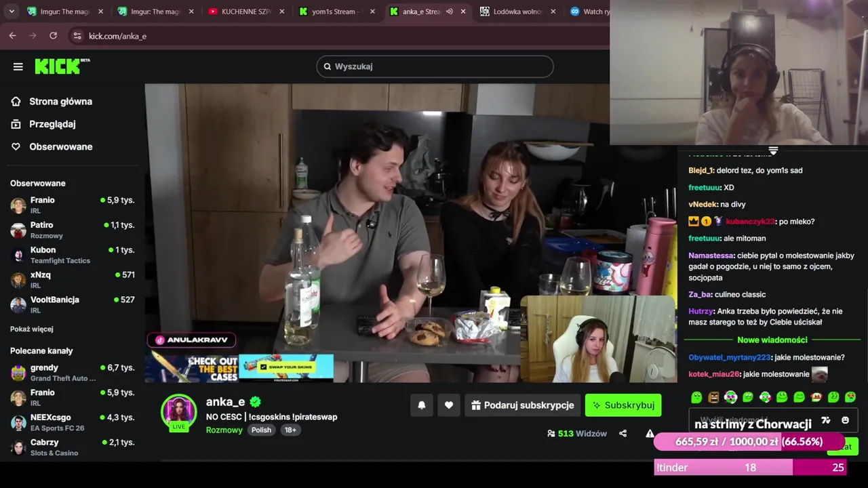Image resolution: width=868 pixels, height=488 pixels.
Task: Jump to Nowe wiadomości in chat
Action: pos(772,340)
